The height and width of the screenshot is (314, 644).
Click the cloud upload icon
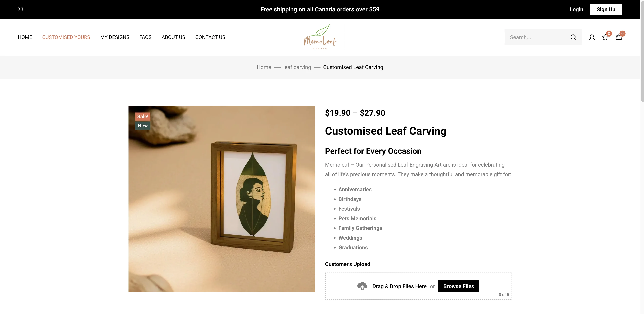tap(362, 286)
